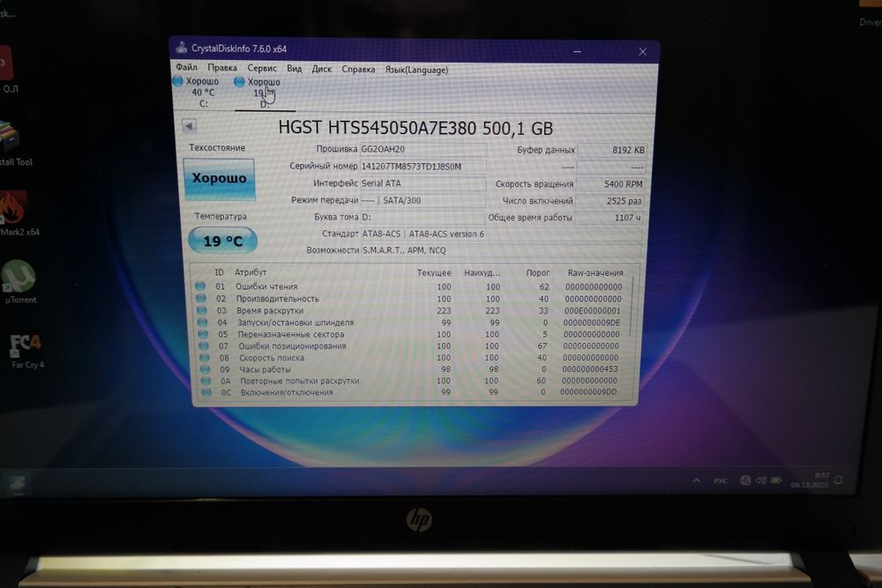This screenshot has width=882, height=588.
Task: Open the battery tray icon
Action: click(775, 480)
